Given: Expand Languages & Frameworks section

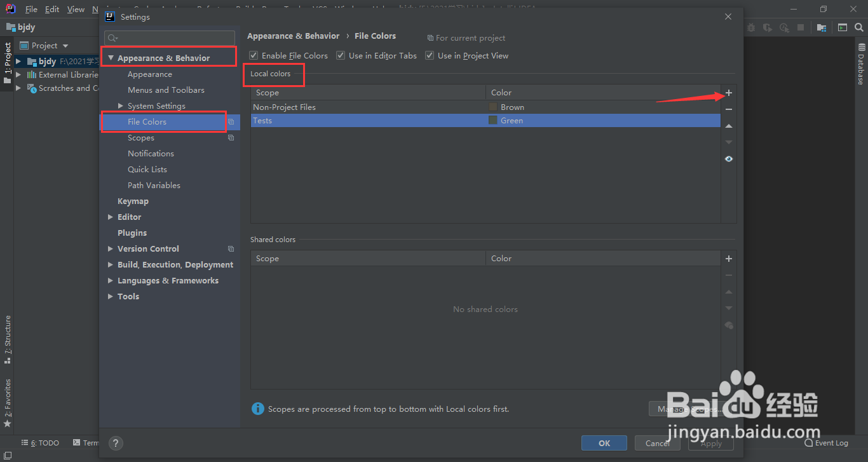Looking at the screenshot, I should pyautogui.click(x=111, y=281).
